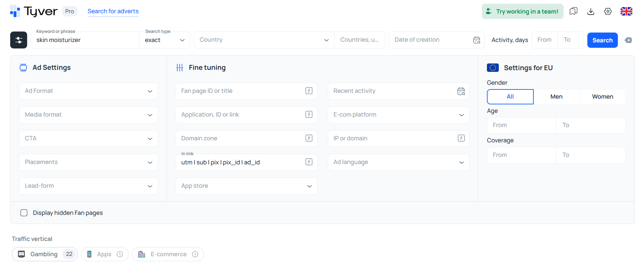The width and height of the screenshot is (644, 264).
Task: Open calendar icon in Recent activity field
Action: pos(461,91)
